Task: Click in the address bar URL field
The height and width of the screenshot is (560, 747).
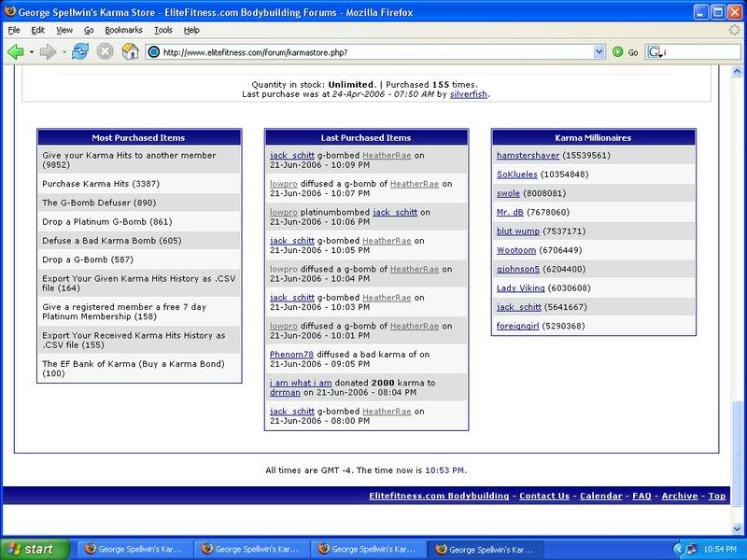Action: pos(373,52)
